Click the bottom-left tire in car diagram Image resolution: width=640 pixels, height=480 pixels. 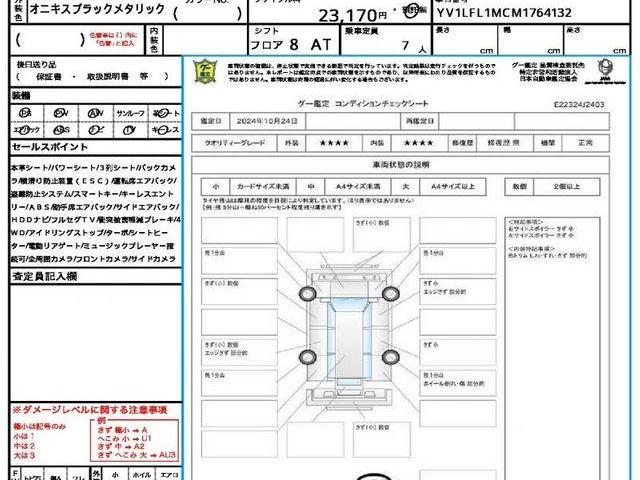tap(308, 357)
